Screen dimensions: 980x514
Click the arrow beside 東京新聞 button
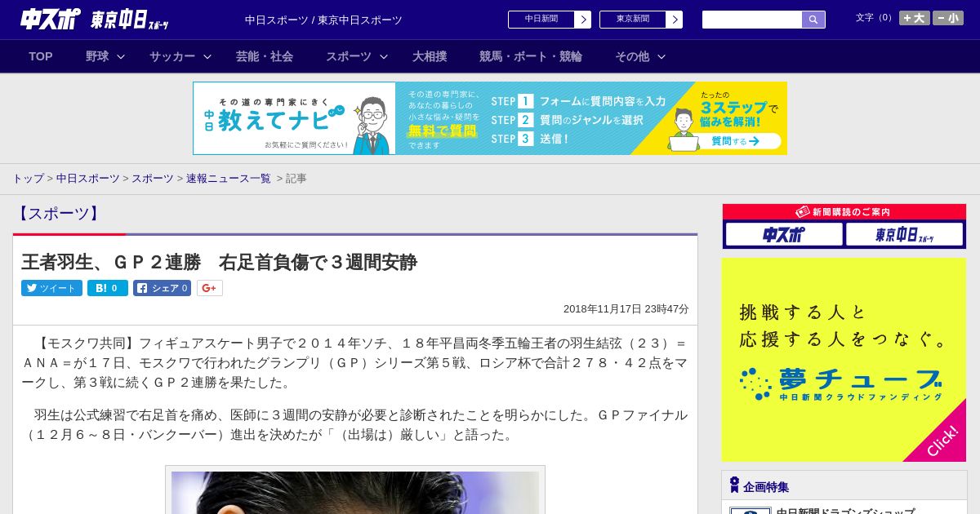tap(674, 20)
